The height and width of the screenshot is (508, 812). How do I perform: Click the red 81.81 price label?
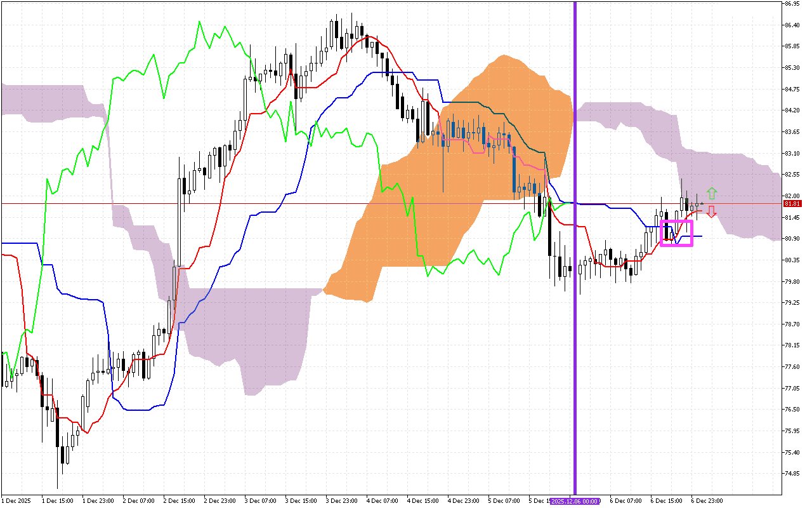[791, 204]
